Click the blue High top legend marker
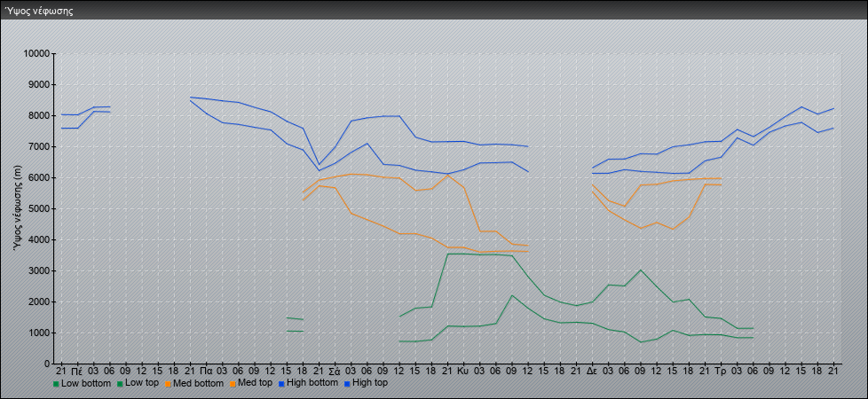The image size is (868, 399). coord(347,384)
